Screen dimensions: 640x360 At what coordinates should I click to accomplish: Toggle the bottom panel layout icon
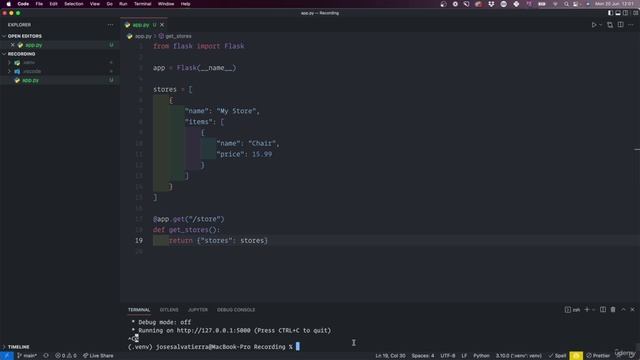pyautogui.click(x=618, y=13)
